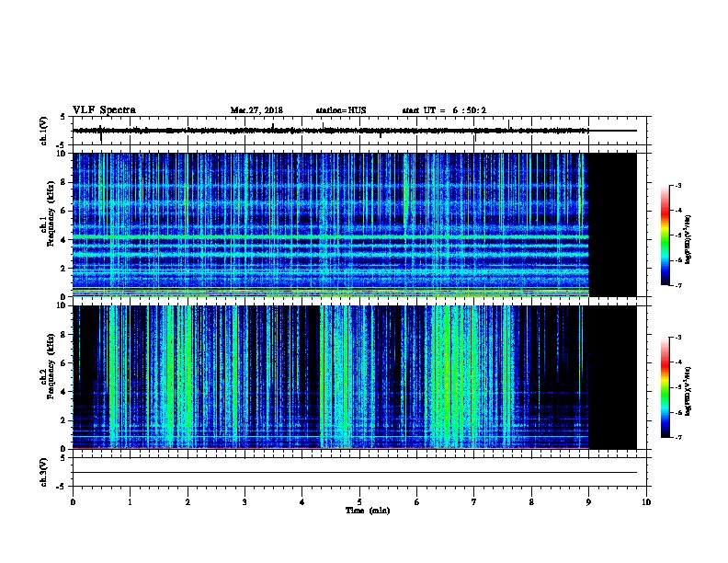Image resolution: width=728 pixels, height=563 pixels.
Task: Click the time axis tick label "10"
Action: tap(646, 502)
